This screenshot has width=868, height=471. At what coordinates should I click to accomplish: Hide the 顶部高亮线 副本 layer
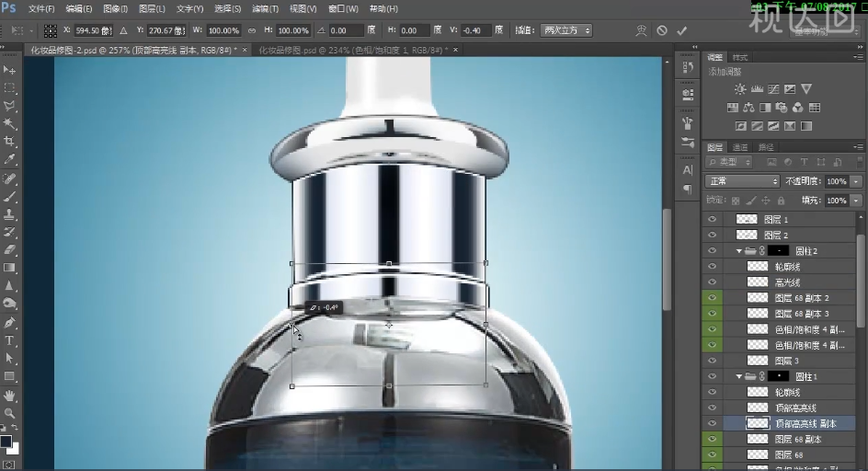pos(712,423)
